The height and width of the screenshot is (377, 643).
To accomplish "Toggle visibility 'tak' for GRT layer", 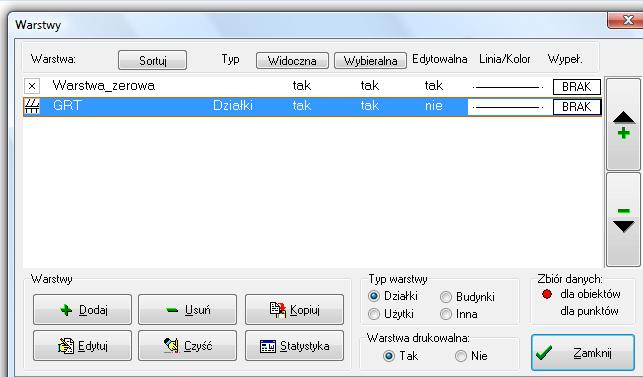I will pyautogui.click(x=302, y=106).
